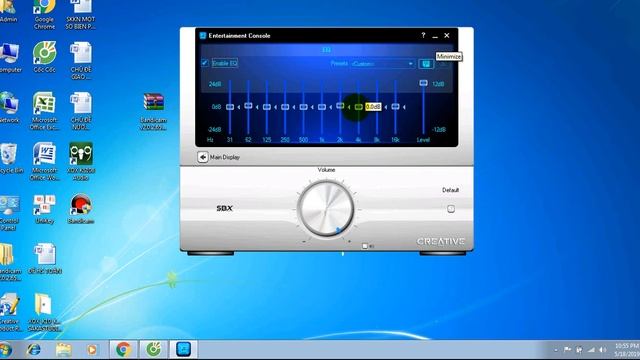This screenshot has width=640, height=360.
Task: Open help in Entertainment Console title bar
Action: pos(423,36)
